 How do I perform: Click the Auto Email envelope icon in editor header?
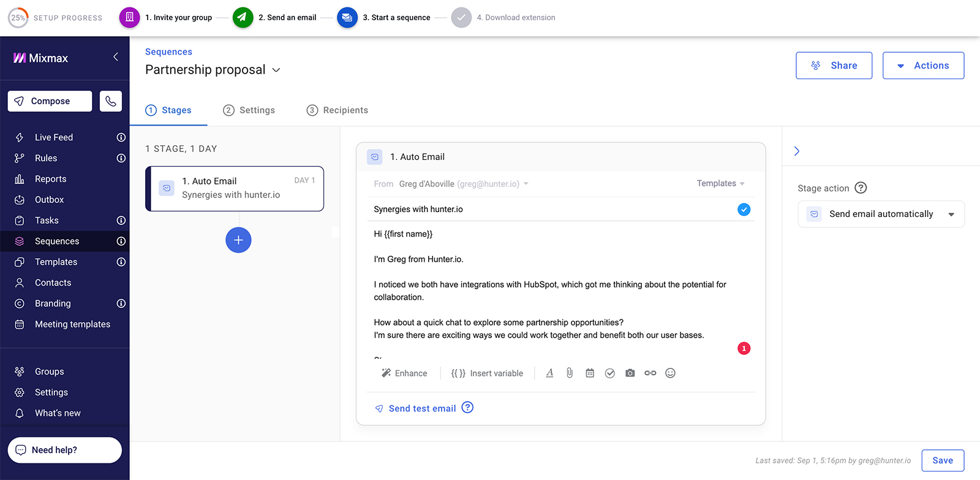(375, 157)
